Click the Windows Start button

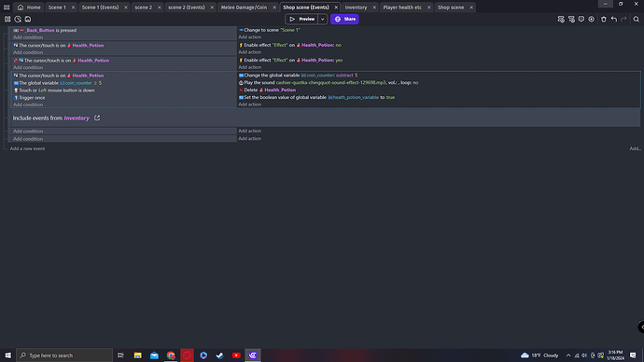point(7,355)
